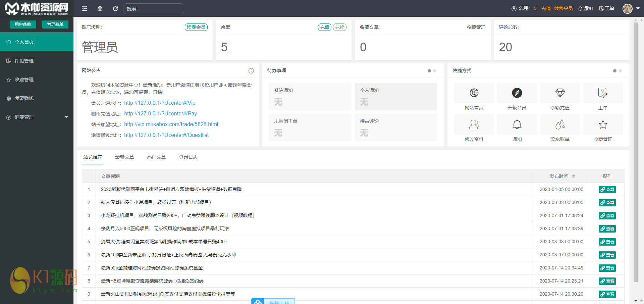
Task: Click the refresh icon in top bar
Action: point(115,9)
